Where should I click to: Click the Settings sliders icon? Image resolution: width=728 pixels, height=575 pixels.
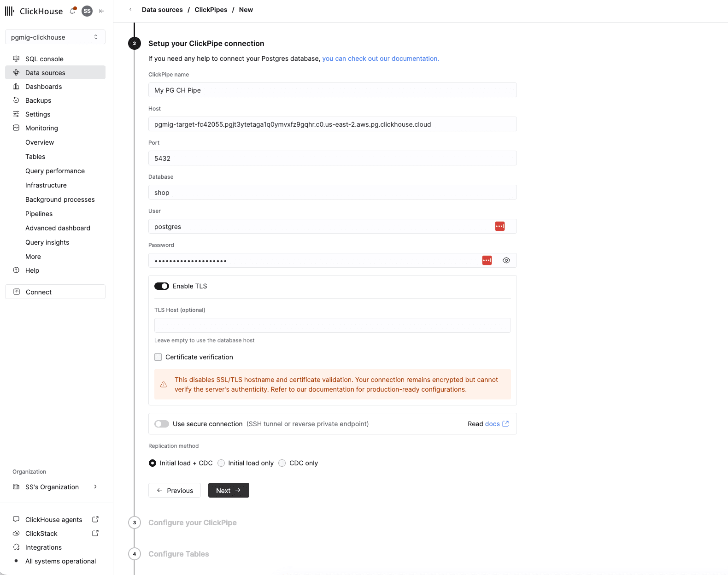tap(16, 114)
